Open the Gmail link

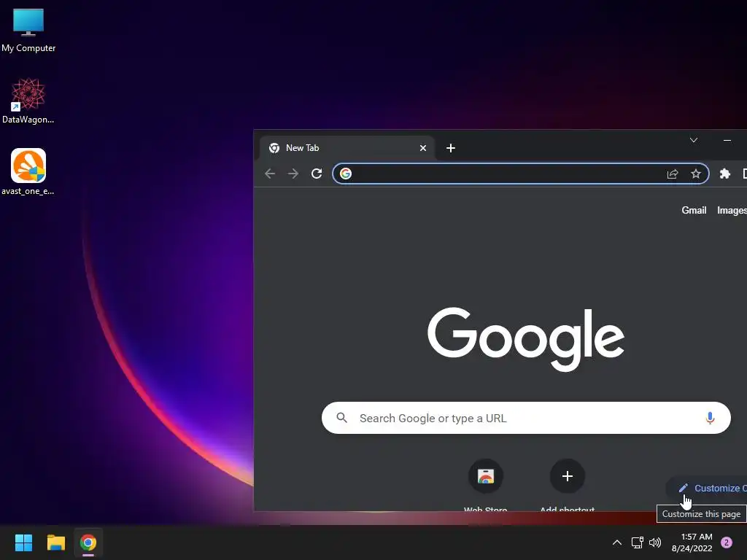click(694, 211)
